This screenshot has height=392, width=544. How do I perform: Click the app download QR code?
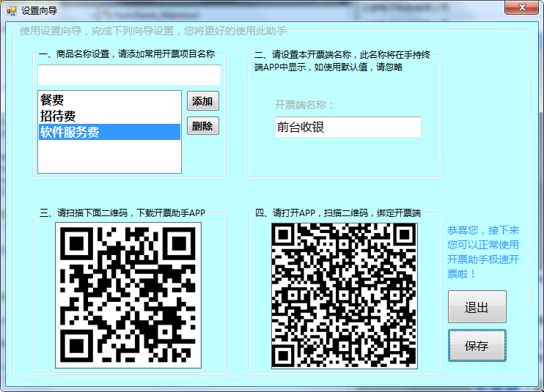pyautogui.click(x=128, y=295)
